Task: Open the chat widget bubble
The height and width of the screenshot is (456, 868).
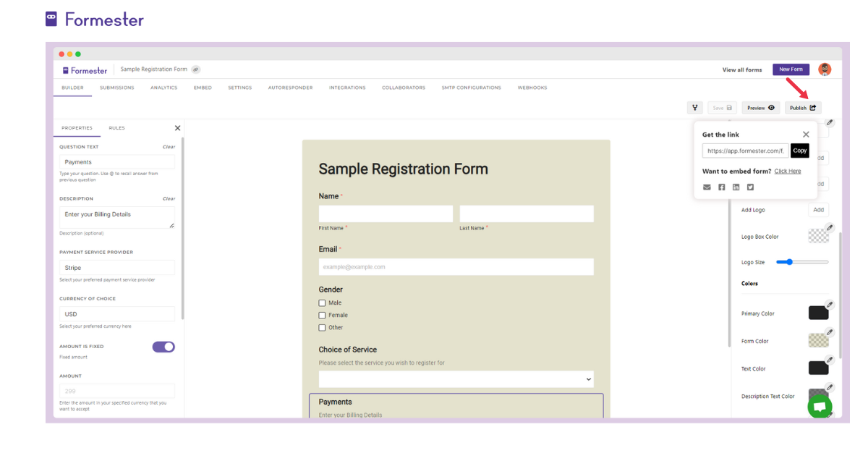Action: click(820, 406)
